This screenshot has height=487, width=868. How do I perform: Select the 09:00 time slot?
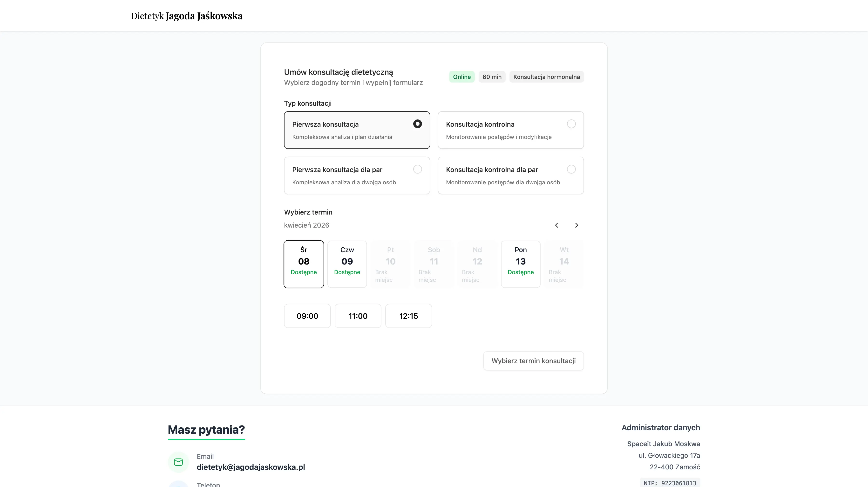(307, 316)
